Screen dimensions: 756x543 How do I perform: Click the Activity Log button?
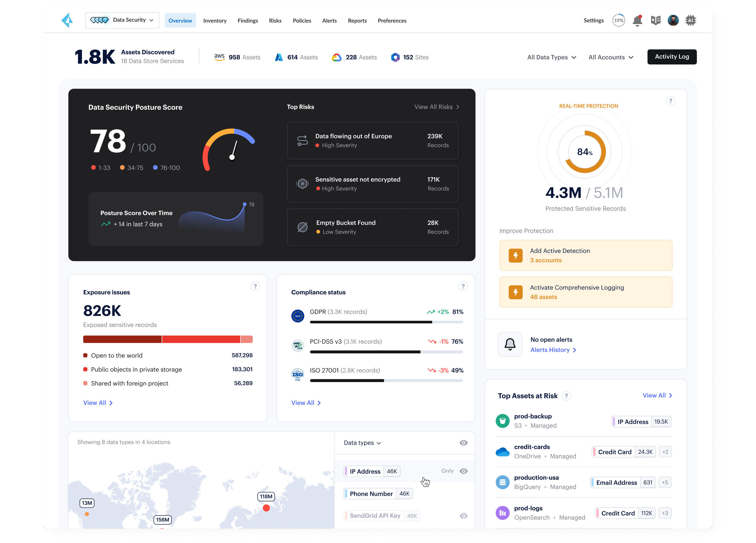point(671,57)
